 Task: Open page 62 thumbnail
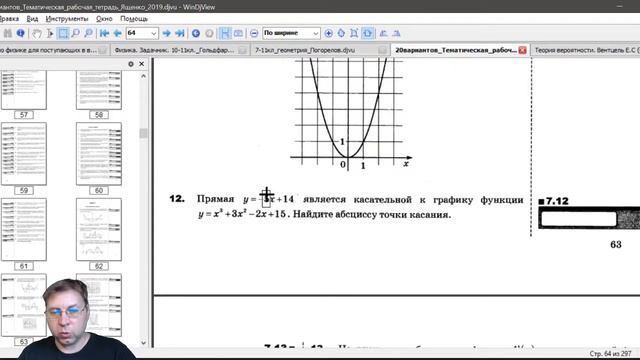click(x=99, y=229)
